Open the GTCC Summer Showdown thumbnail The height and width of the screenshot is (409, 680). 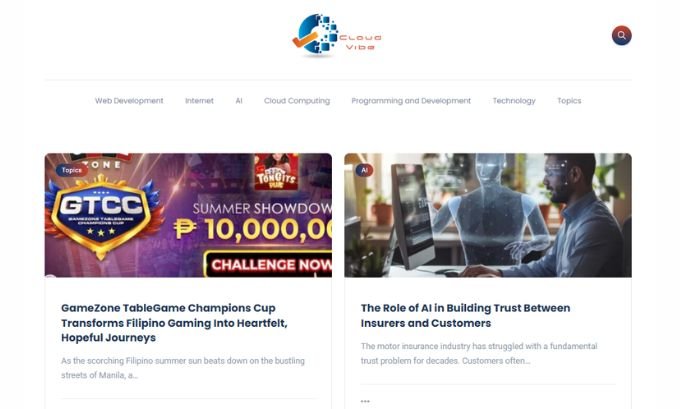coord(188,215)
